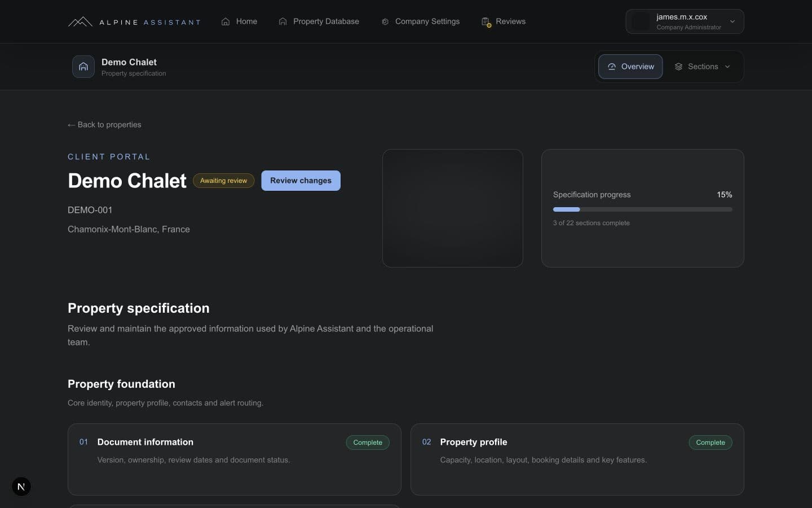Follow the Back to properties link
This screenshot has width=812, height=508.
(x=104, y=125)
